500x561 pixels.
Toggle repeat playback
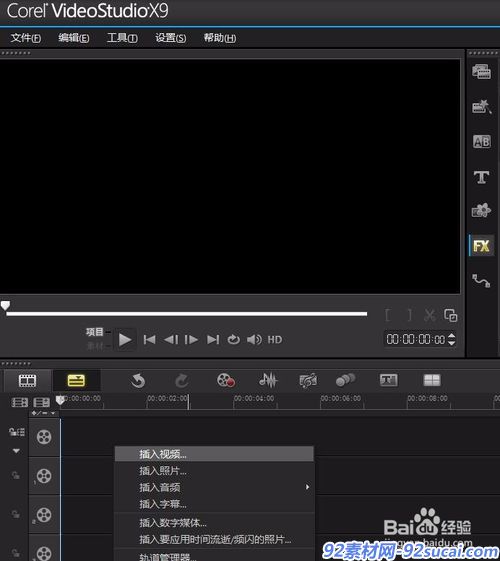coord(234,340)
